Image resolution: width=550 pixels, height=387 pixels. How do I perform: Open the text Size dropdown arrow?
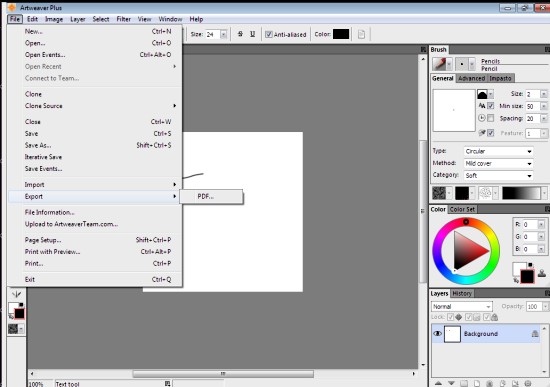click(x=223, y=34)
